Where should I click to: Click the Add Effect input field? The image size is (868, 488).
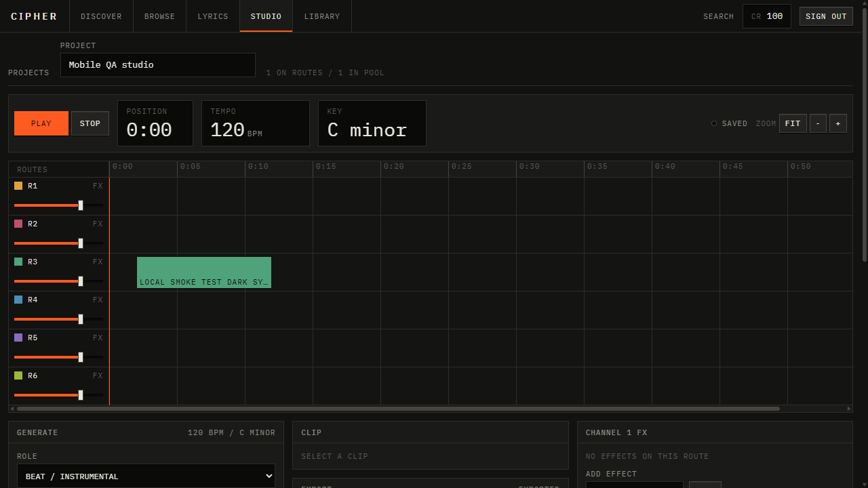[635, 485]
